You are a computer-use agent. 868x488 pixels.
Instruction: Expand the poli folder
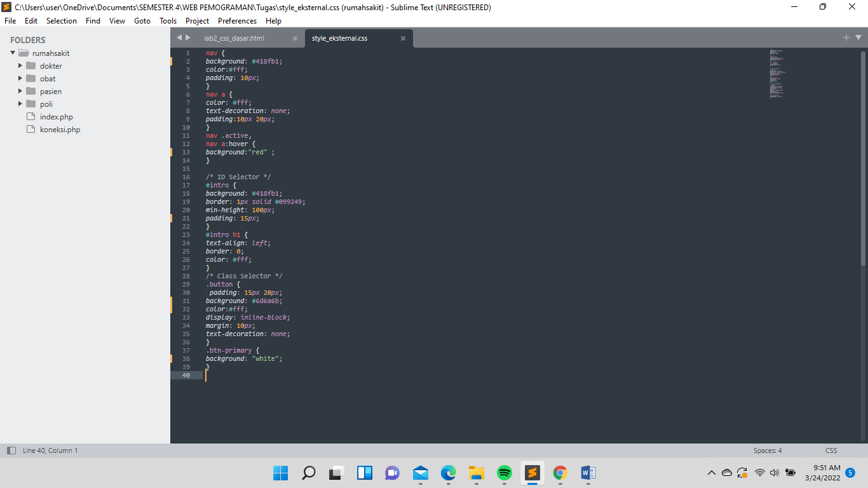point(20,104)
